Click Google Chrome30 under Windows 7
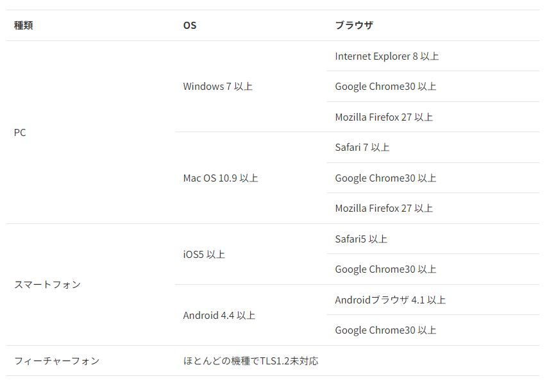This screenshot has width=549, height=392. point(385,86)
